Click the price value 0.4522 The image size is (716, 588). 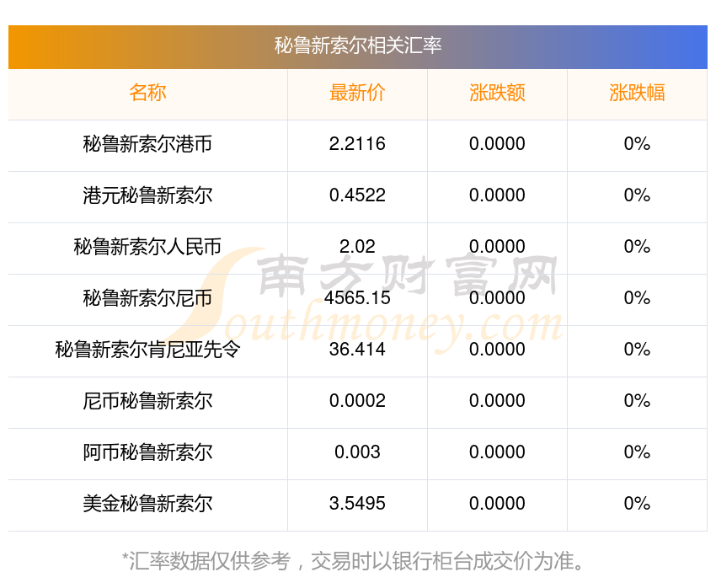click(x=357, y=195)
